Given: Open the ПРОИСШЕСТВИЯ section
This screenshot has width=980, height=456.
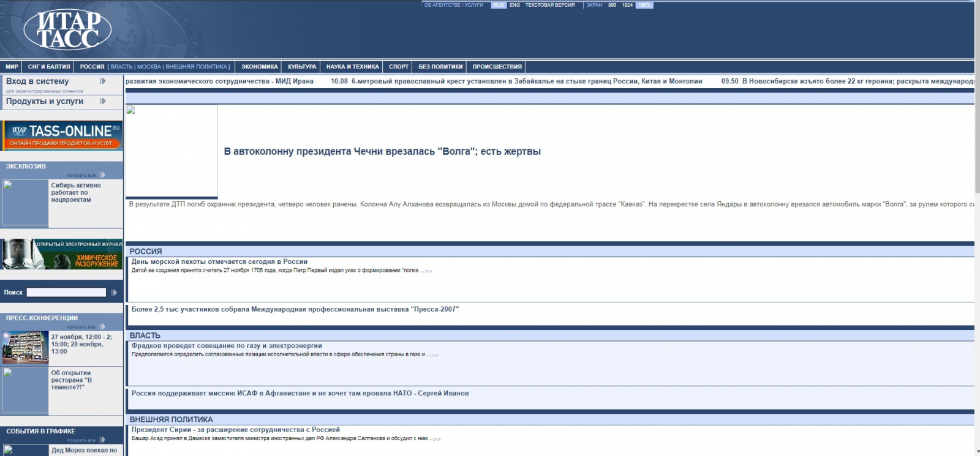Looking at the screenshot, I should coord(497,67).
